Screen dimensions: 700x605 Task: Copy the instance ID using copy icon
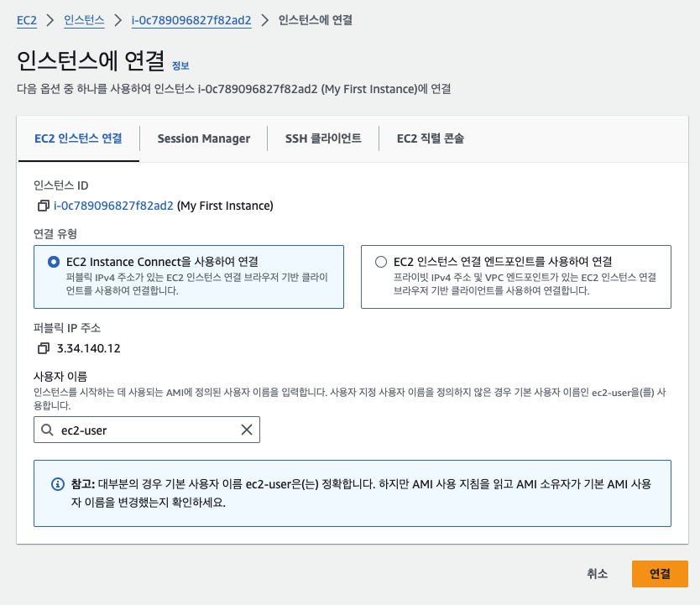[x=44, y=206]
